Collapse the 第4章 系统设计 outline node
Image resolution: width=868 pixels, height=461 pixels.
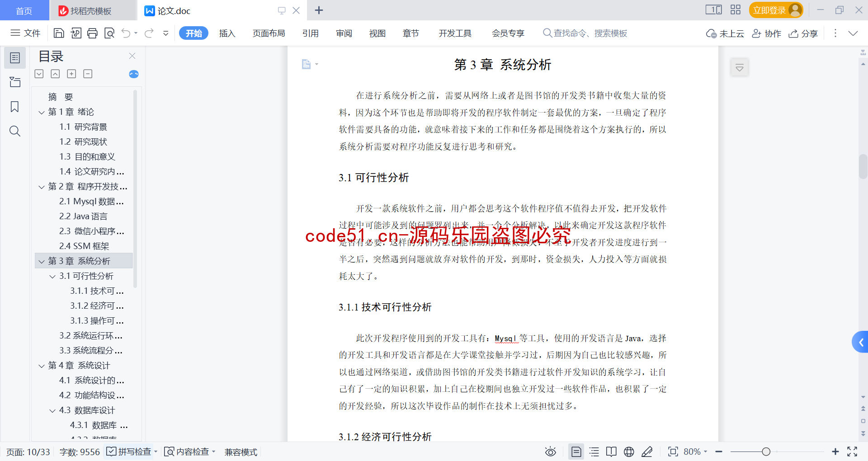click(42, 366)
